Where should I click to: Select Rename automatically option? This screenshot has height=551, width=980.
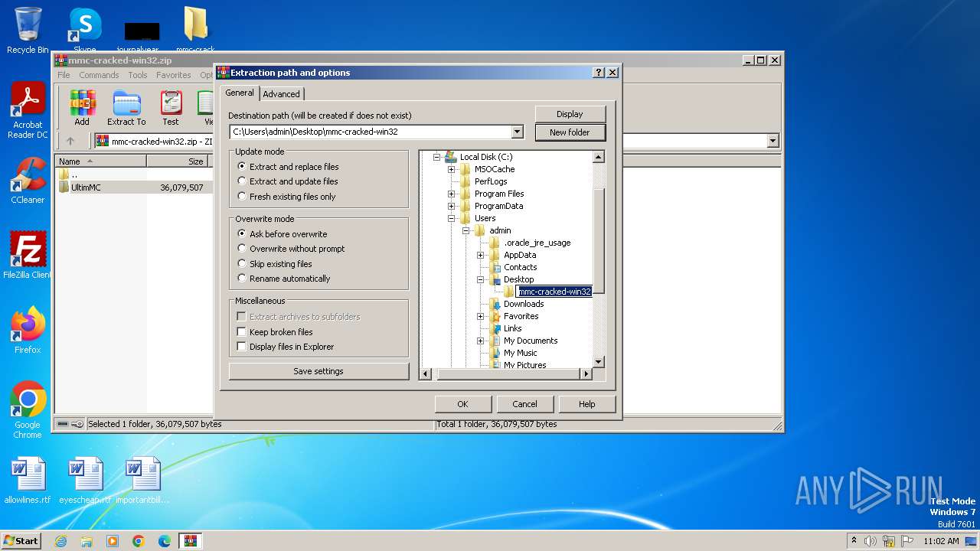tap(284, 279)
